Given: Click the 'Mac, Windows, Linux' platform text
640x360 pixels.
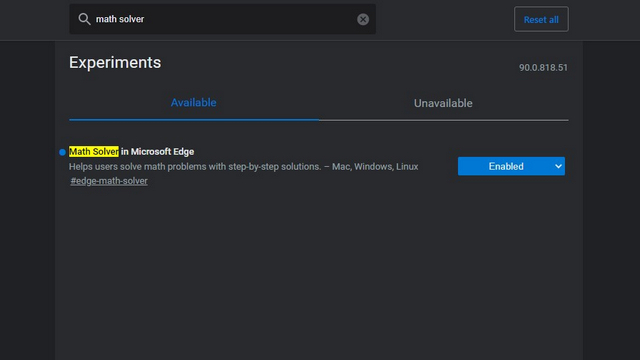Looking at the screenshot, I should (375, 167).
